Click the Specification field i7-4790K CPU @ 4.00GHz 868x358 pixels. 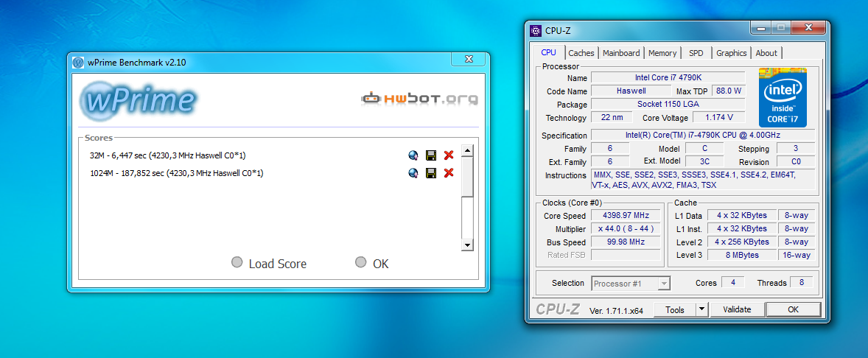[x=703, y=135]
